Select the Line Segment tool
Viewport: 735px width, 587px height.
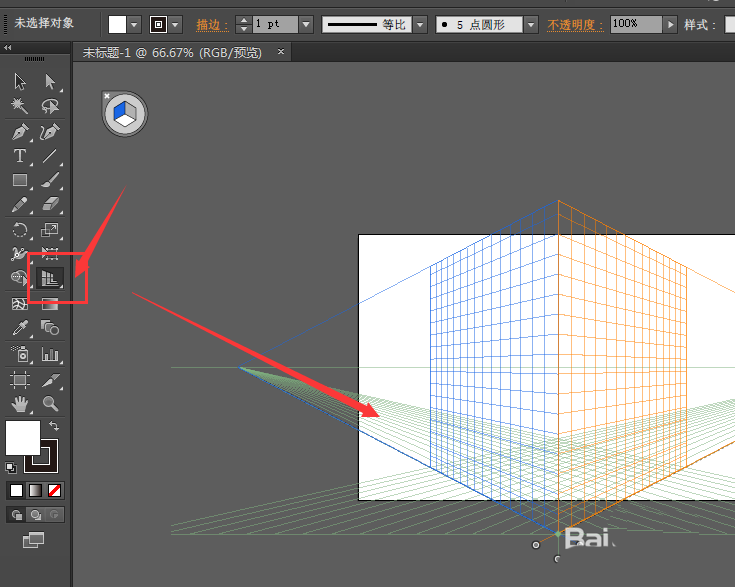click(50, 156)
